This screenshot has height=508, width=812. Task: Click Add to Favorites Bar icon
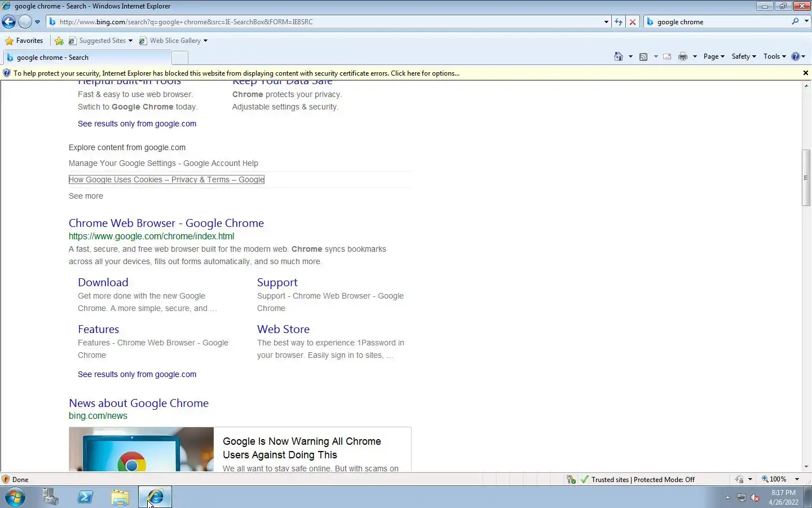pos(59,41)
